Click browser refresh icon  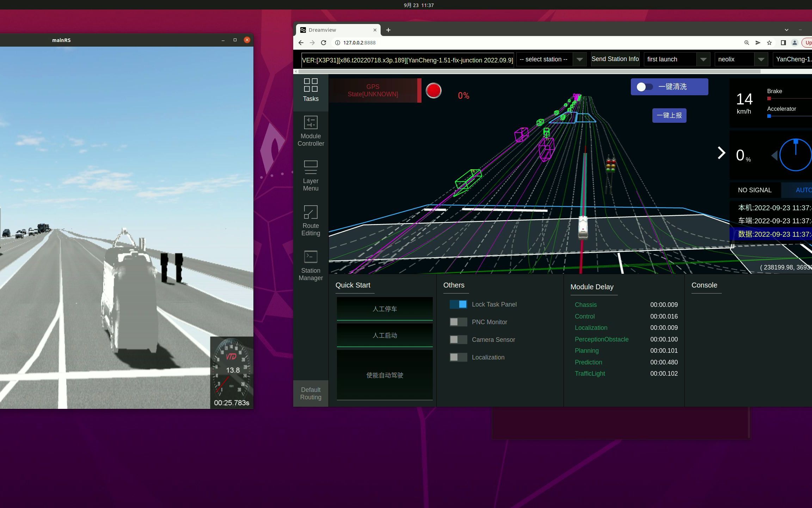324,43
